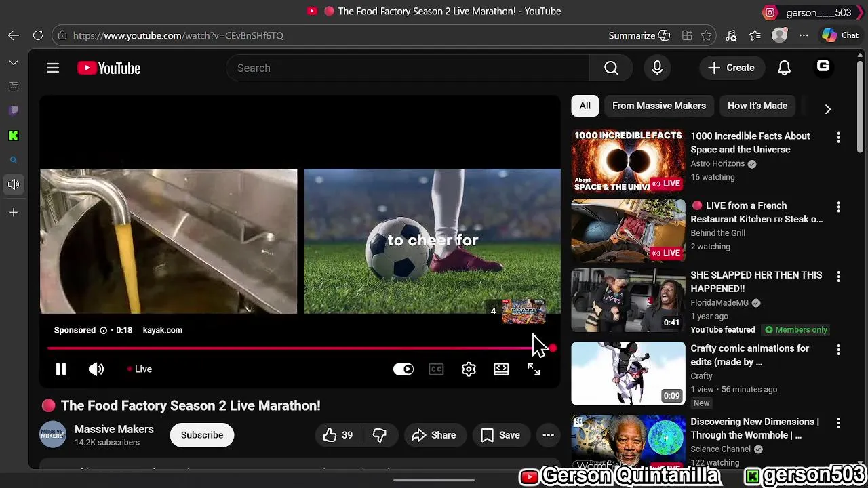Save the video to a playlist
This screenshot has width=868, height=488.
pyautogui.click(x=501, y=435)
